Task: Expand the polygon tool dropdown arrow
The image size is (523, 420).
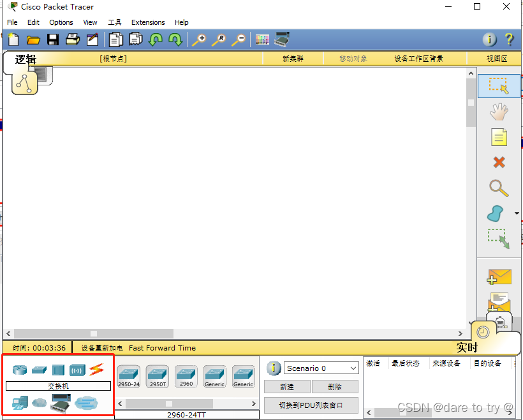Action: [x=517, y=214]
